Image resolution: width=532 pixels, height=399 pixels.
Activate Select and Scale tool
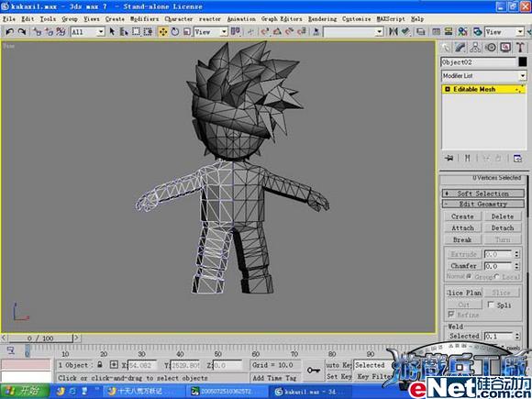click(187, 32)
